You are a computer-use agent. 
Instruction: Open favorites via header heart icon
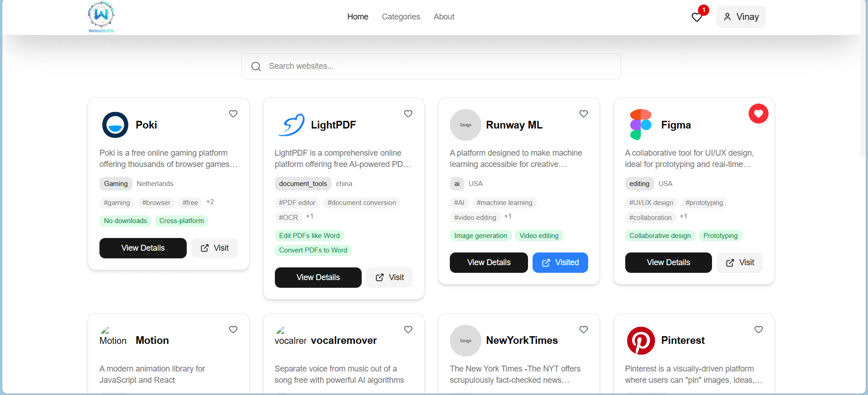pyautogui.click(x=697, y=17)
